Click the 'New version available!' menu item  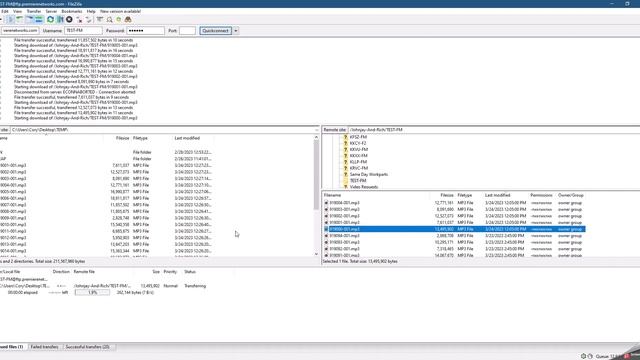[x=120, y=11]
